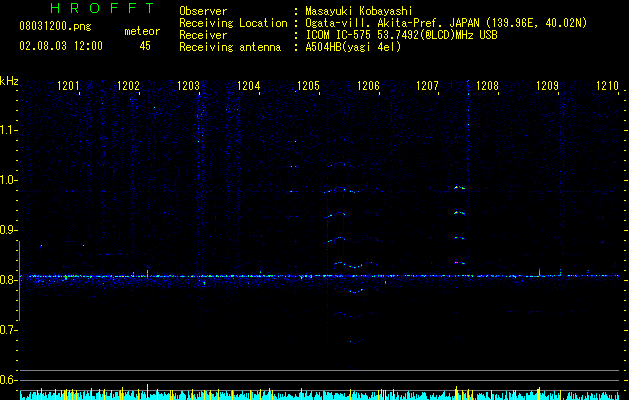Click the 0.9 kHz axis label
Image resolution: width=629 pixels, height=400 pixels.
[9, 230]
